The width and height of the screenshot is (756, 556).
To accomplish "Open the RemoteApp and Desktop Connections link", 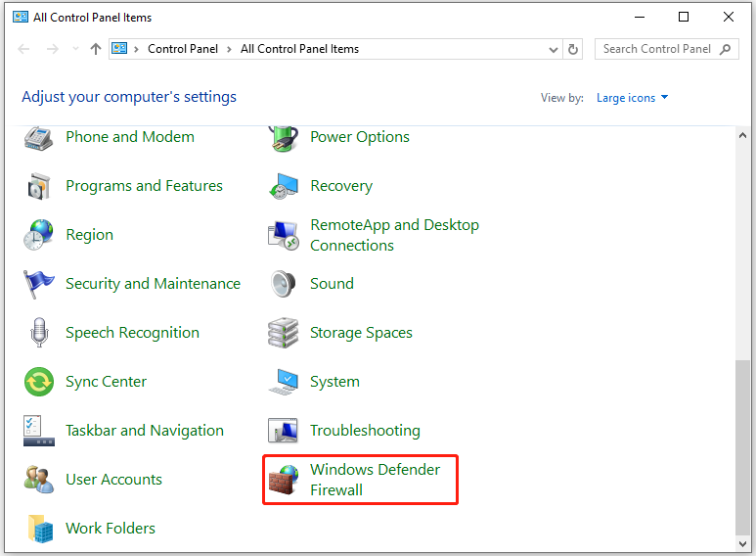I will (394, 235).
